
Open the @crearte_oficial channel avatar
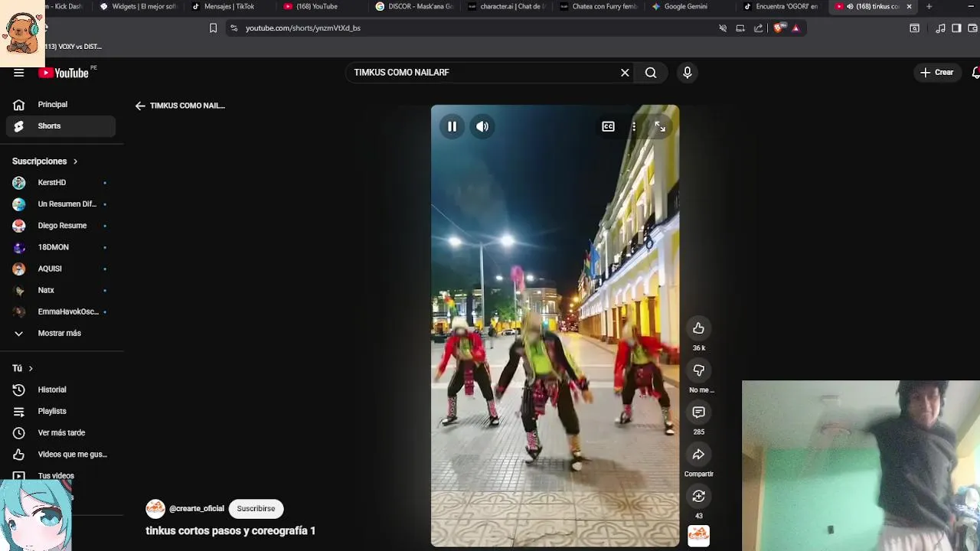pos(155,509)
